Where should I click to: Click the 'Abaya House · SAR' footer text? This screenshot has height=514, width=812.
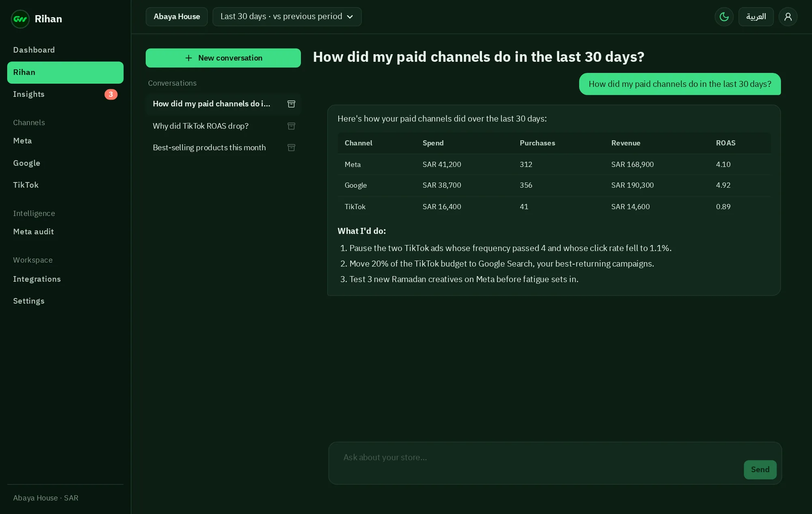point(45,498)
